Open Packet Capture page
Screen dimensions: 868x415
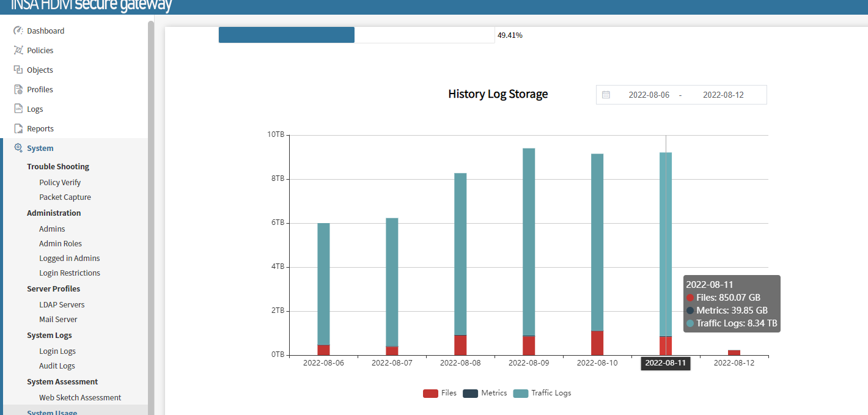coord(65,197)
